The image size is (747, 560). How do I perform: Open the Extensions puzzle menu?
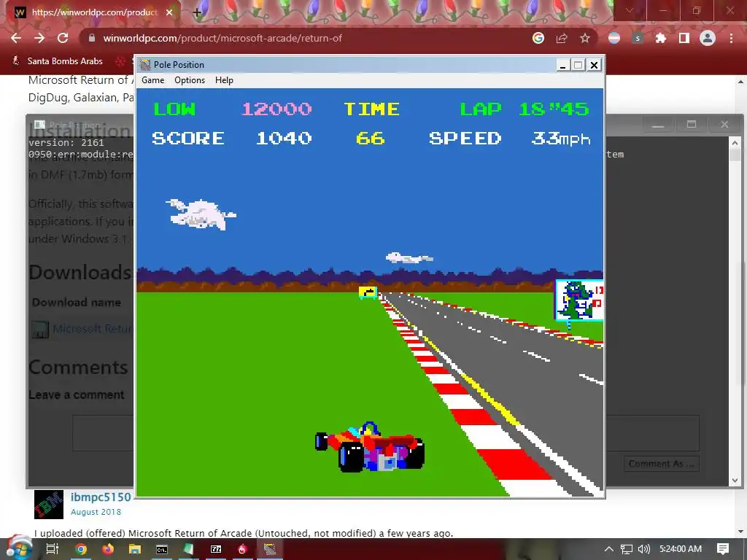(x=661, y=38)
